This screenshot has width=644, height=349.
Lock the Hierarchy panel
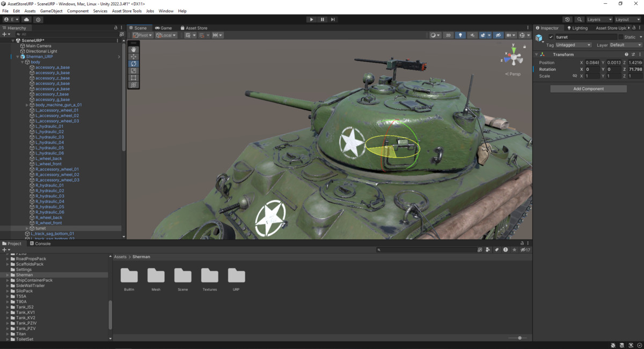115,28
